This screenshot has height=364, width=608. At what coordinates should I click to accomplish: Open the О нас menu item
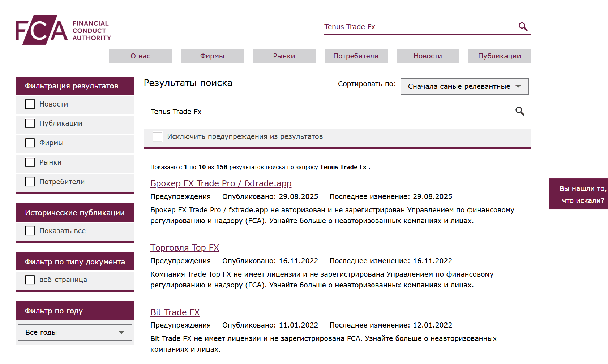(x=140, y=56)
